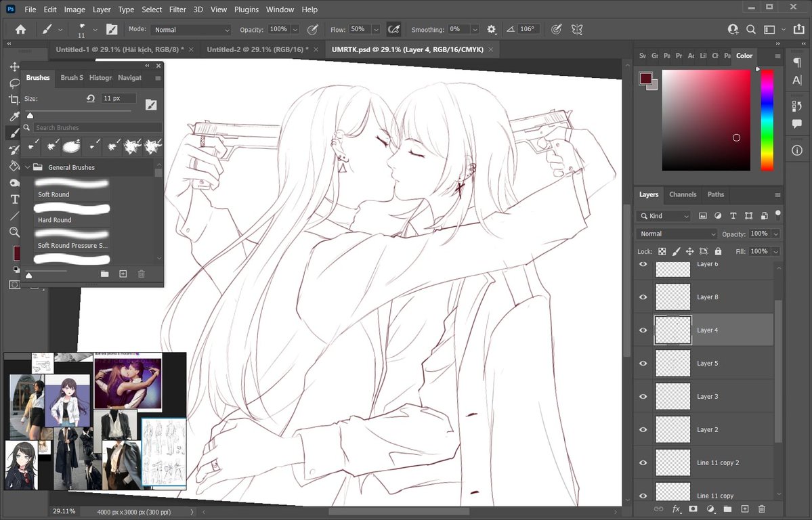Open the Plugins menu
Image resolution: width=812 pixels, height=520 pixels.
[247, 9]
